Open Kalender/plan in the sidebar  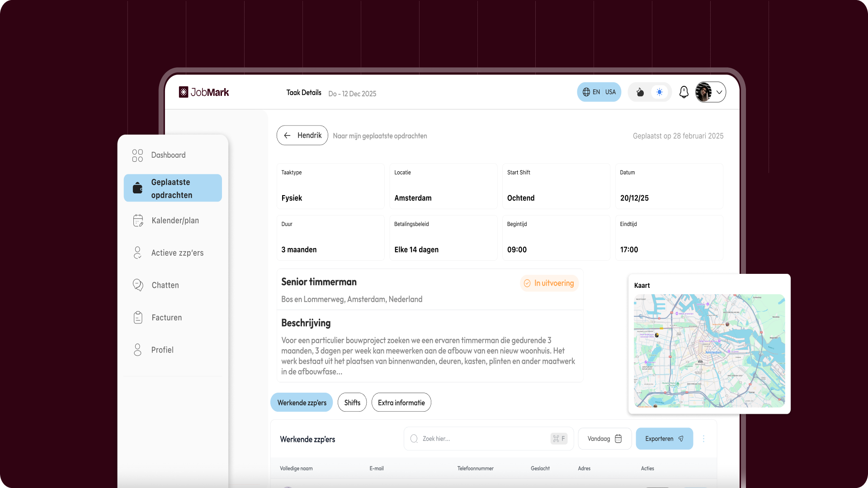pyautogui.click(x=175, y=221)
